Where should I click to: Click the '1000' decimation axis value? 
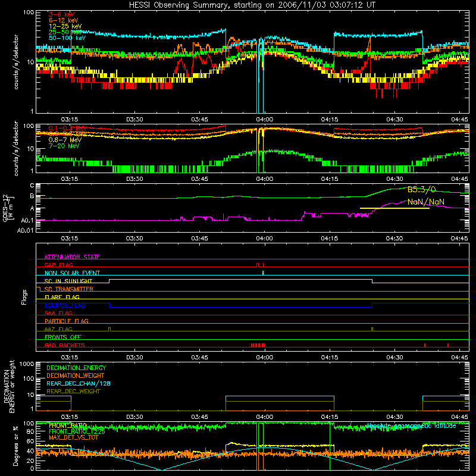(27, 364)
